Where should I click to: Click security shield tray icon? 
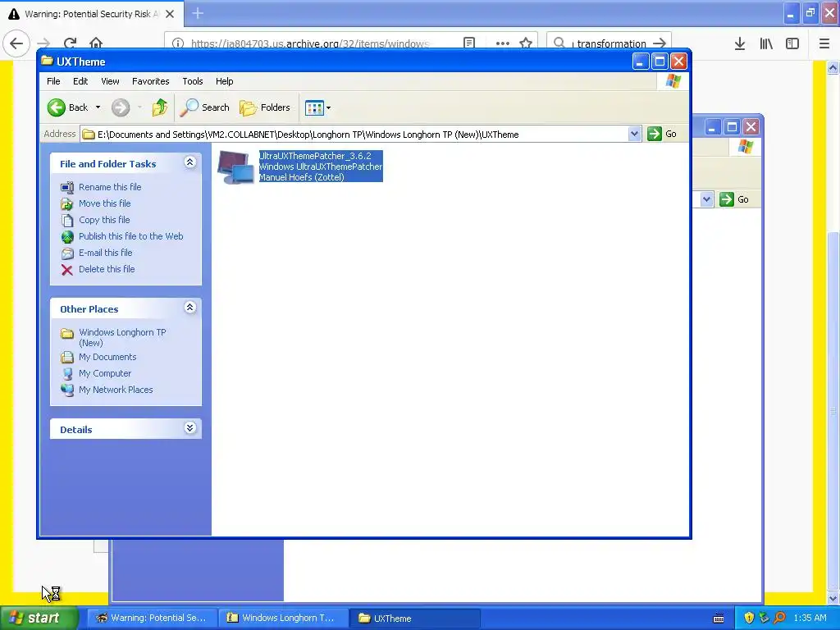pos(749,619)
